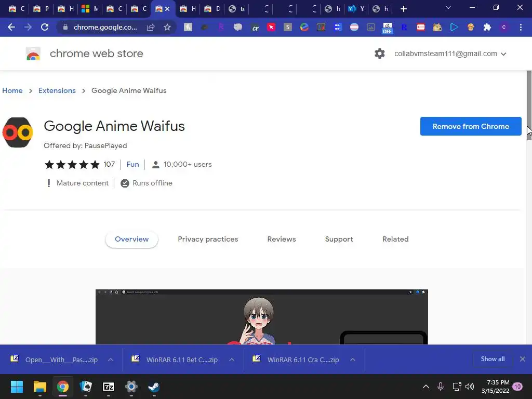532x399 pixels.
Task: Expand options for Open__With__Pas....zip download
Action: point(111,360)
